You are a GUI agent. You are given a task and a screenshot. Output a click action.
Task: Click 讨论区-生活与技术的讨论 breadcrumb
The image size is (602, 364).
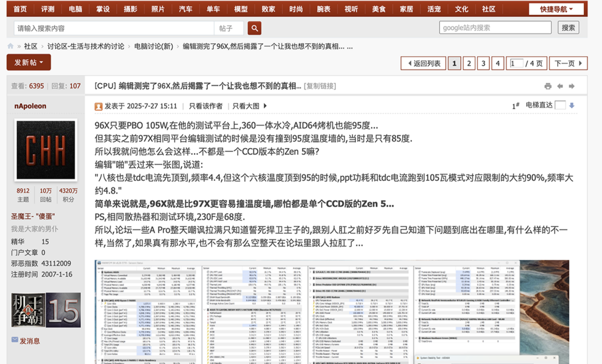point(86,47)
